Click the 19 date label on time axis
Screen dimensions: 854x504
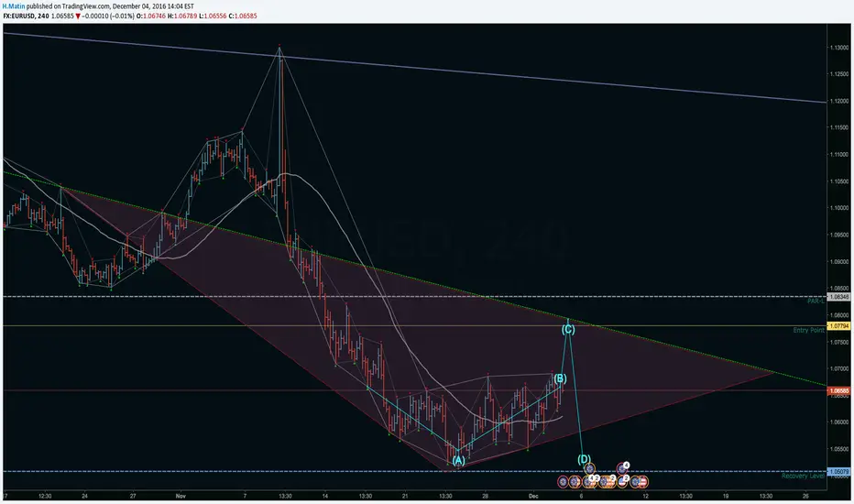(x=726, y=496)
